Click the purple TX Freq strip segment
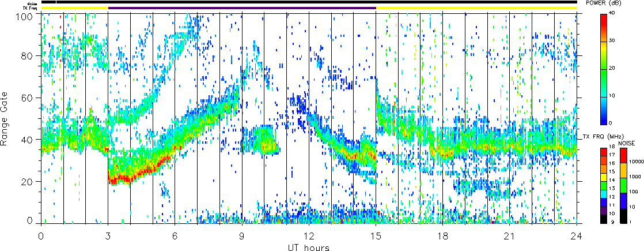 click(x=242, y=8)
